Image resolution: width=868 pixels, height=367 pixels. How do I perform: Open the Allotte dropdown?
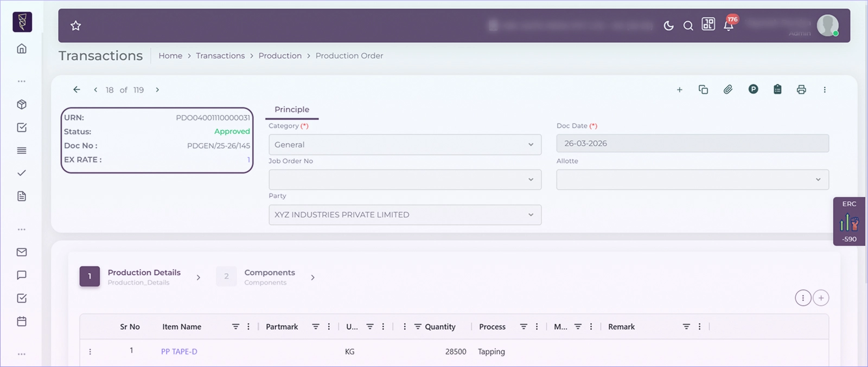point(692,179)
